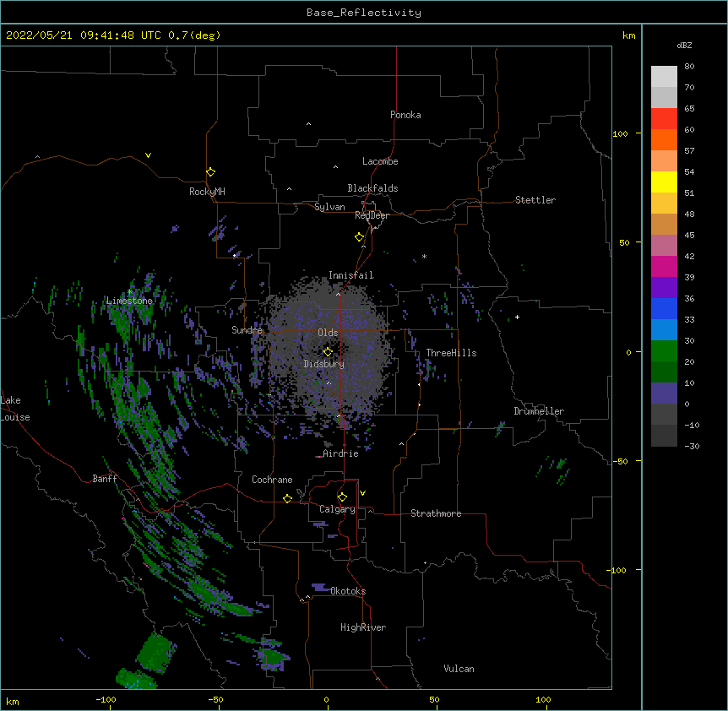Click the -100 tick on the bottom horizontal axis
The image size is (728, 711).
coord(106,700)
